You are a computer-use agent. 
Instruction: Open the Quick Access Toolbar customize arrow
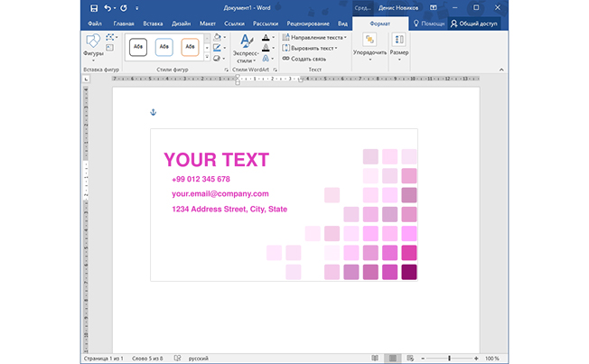(137, 8)
